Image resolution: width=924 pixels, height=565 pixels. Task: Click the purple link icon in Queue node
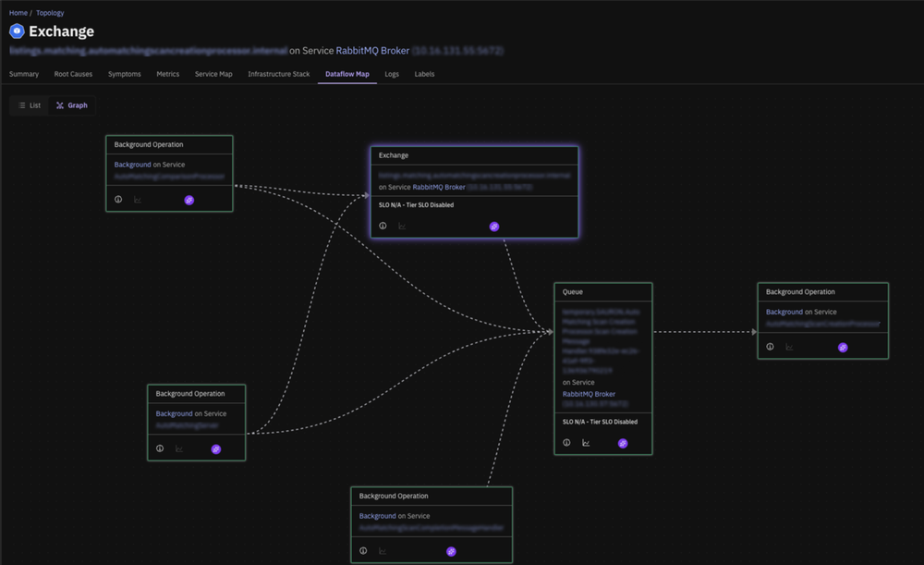[622, 443]
